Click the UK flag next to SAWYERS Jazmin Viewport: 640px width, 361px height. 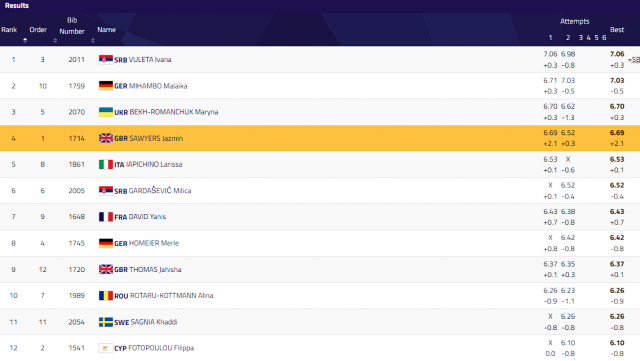[x=106, y=138]
